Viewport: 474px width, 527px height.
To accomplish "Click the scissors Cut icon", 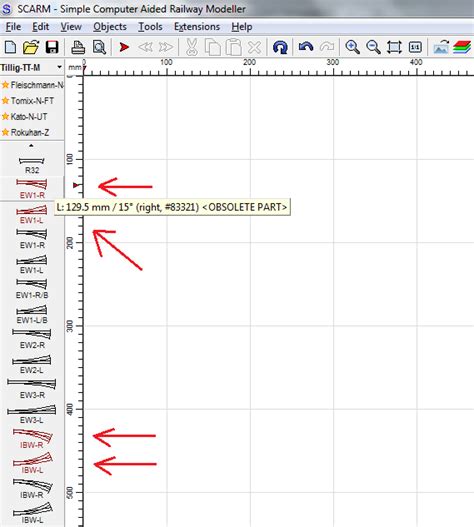I will point(192,47).
